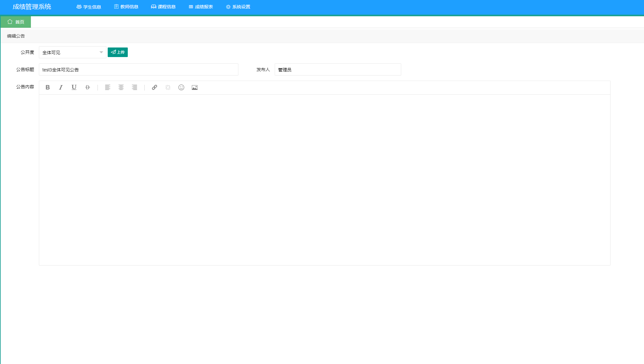
Task: Edit the 公告标题 title field
Action: pyautogui.click(x=139, y=69)
